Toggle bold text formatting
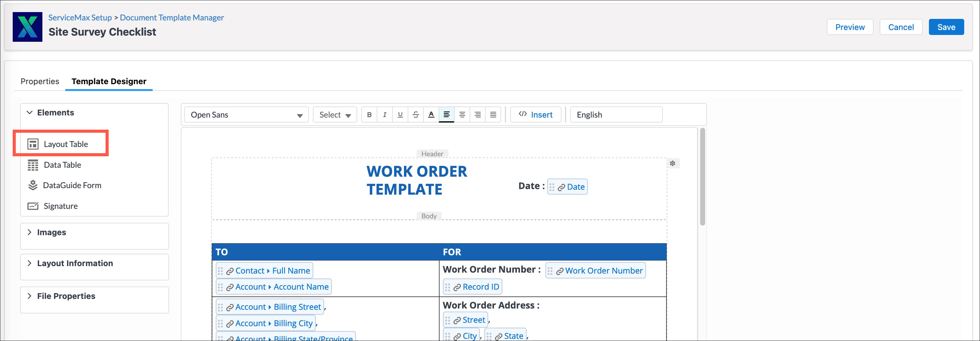Image resolution: width=980 pixels, height=341 pixels. [x=369, y=115]
